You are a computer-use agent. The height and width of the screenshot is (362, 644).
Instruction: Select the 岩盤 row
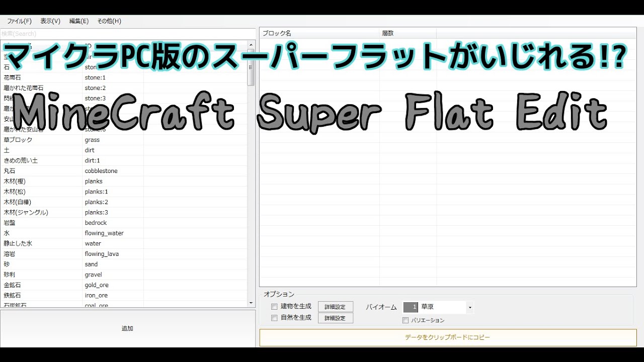124,223
